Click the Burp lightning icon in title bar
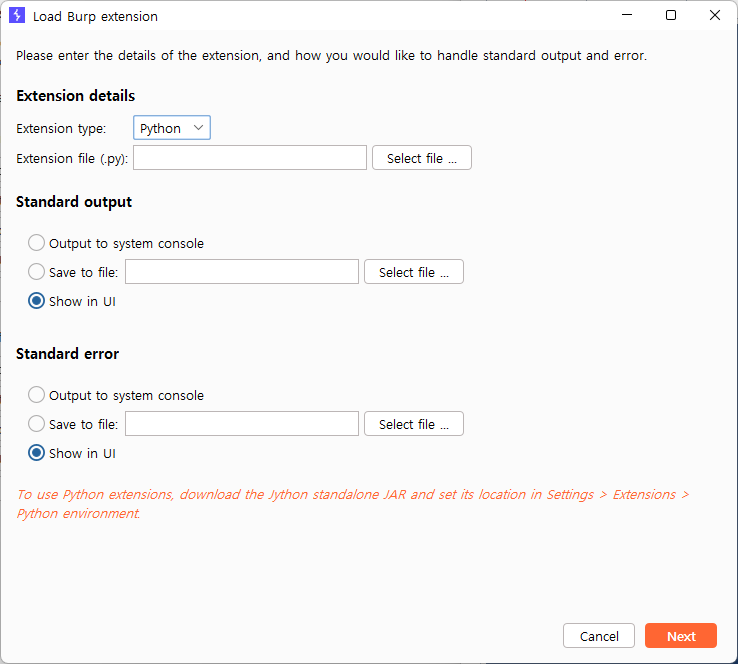 tap(17, 16)
